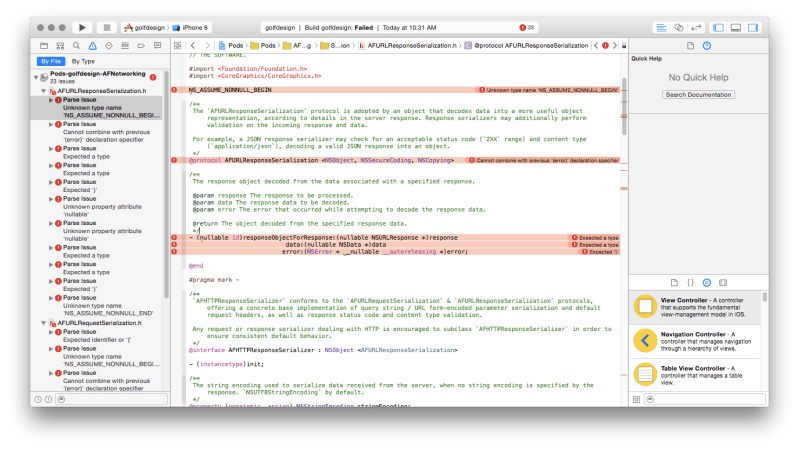Show the File Template library
Screen dimensions: 799x450
pos(674,282)
